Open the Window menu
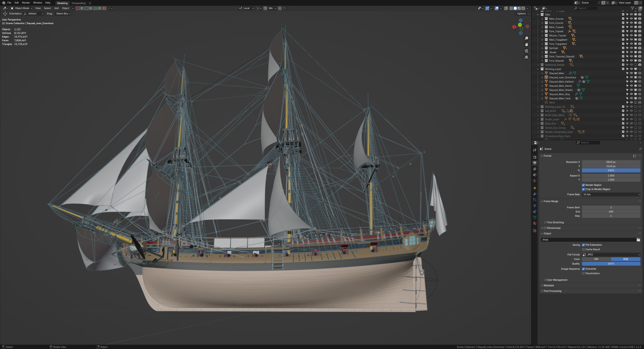This screenshot has height=349, width=644. (x=38, y=3)
